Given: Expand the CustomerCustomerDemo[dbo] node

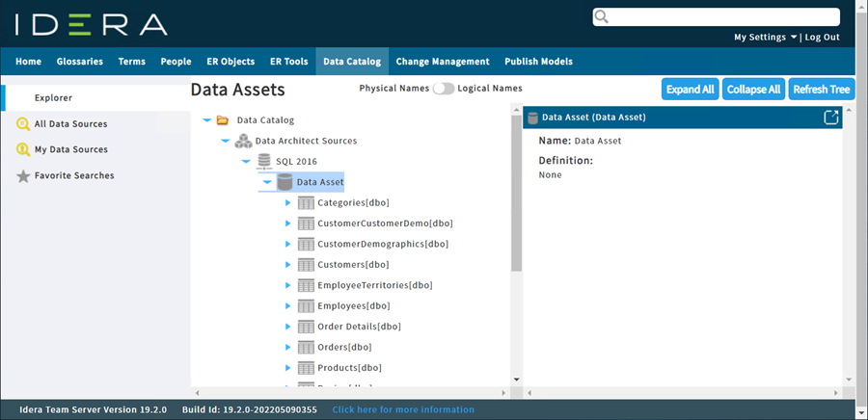Looking at the screenshot, I should (x=287, y=223).
